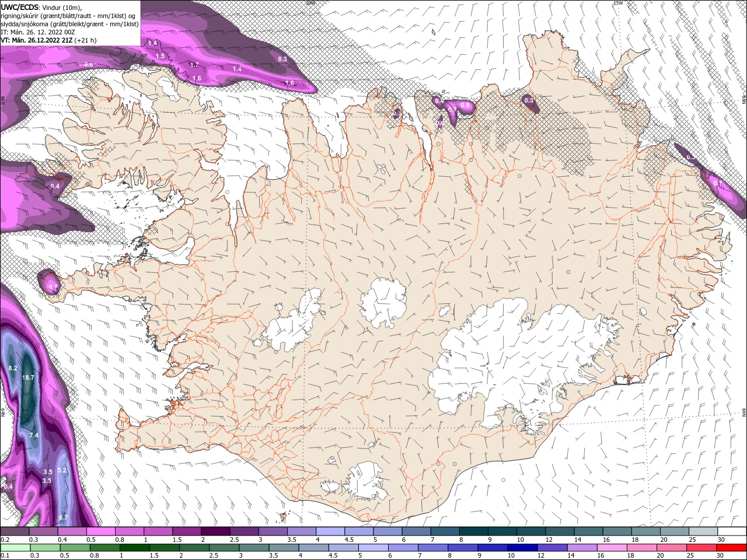Click the 7.4 precipitation value label

point(34,435)
